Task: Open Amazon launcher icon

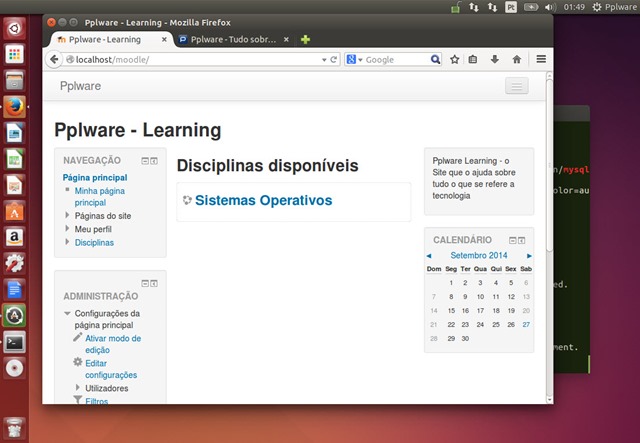Action: coord(14,238)
